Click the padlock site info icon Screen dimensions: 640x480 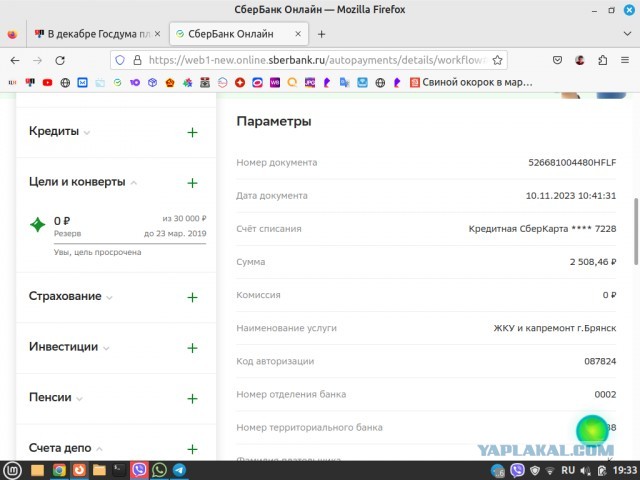coord(138,60)
